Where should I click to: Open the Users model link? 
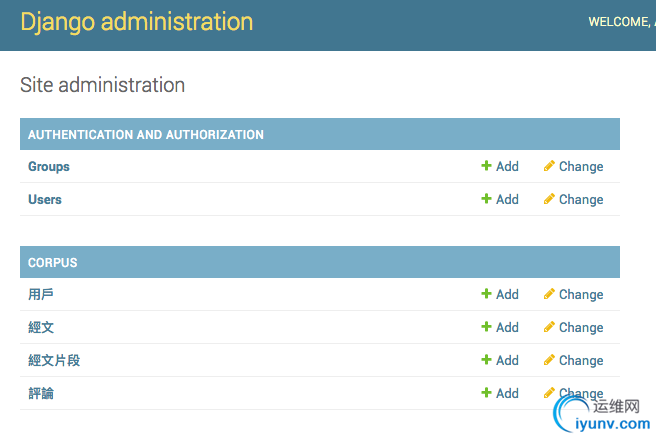coord(45,200)
